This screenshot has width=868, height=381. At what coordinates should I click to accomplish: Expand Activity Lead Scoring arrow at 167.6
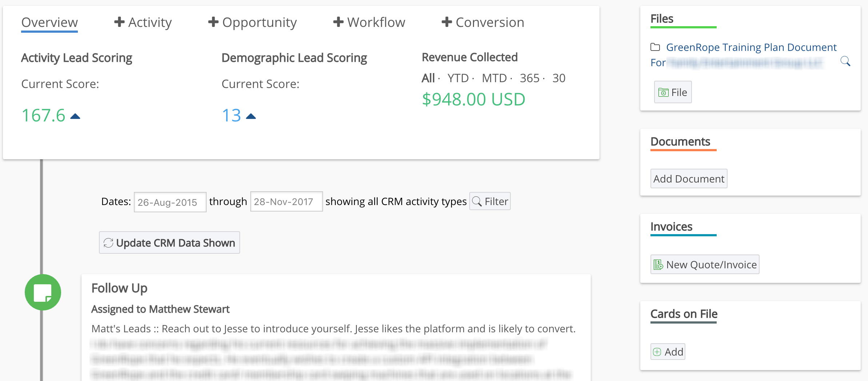click(x=75, y=116)
